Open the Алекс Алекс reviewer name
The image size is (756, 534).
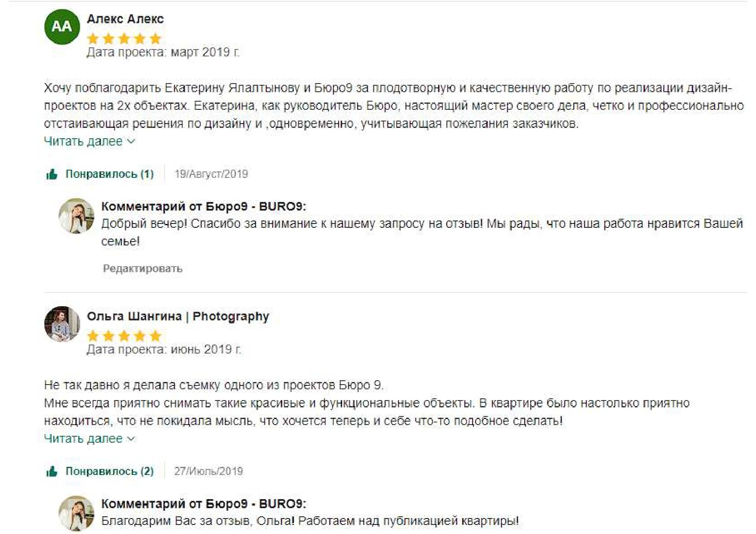(125, 19)
